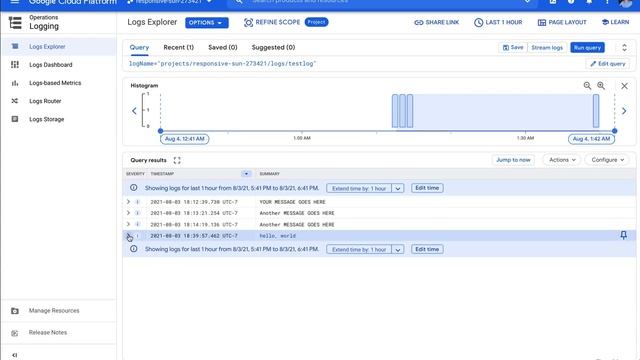Zoom out the histogram
Viewport: 640px width, 360px height.
587,86
